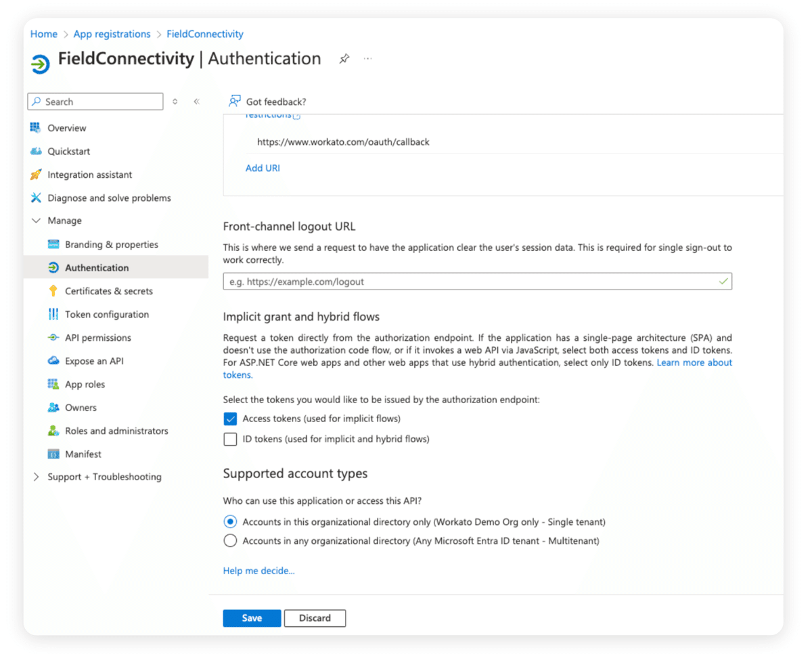Viewport: 812px width, 654px height.
Task: Focus the Front-channel logout URL field
Action: [477, 281]
